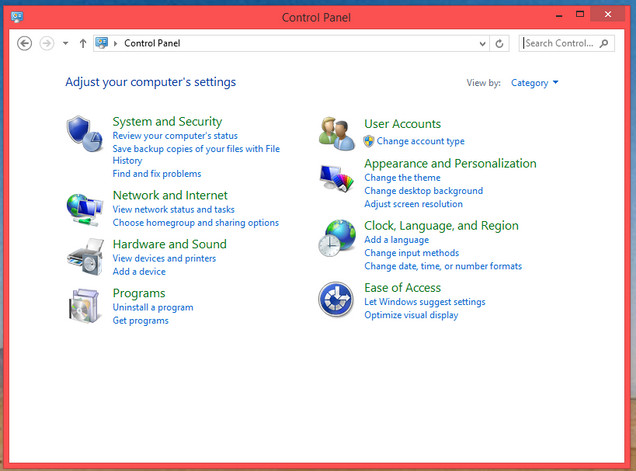Open the View by Category dropdown
This screenshot has width=636, height=471.
tap(534, 83)
